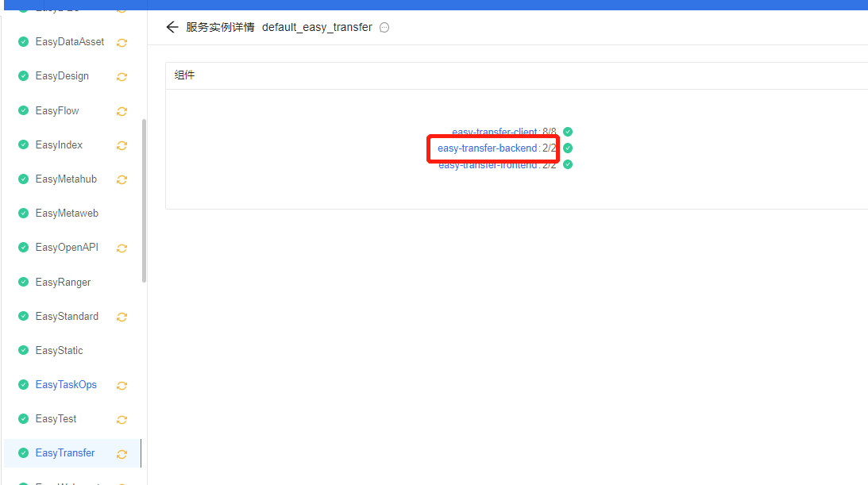Click the refresh icon beside EasyTaskOps
Image resolution: width=868 pixels, height=485 pixels.
click(x=122, y=385)
